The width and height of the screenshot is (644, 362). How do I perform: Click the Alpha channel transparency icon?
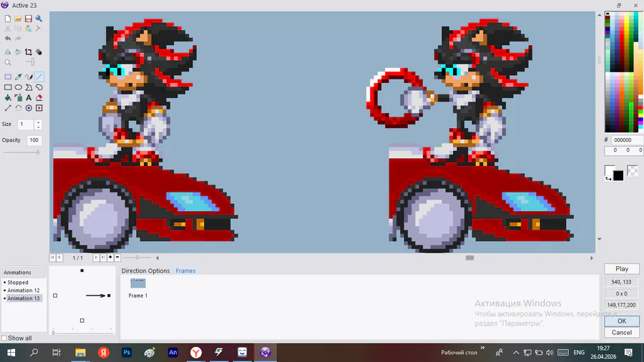click(39, 52)
